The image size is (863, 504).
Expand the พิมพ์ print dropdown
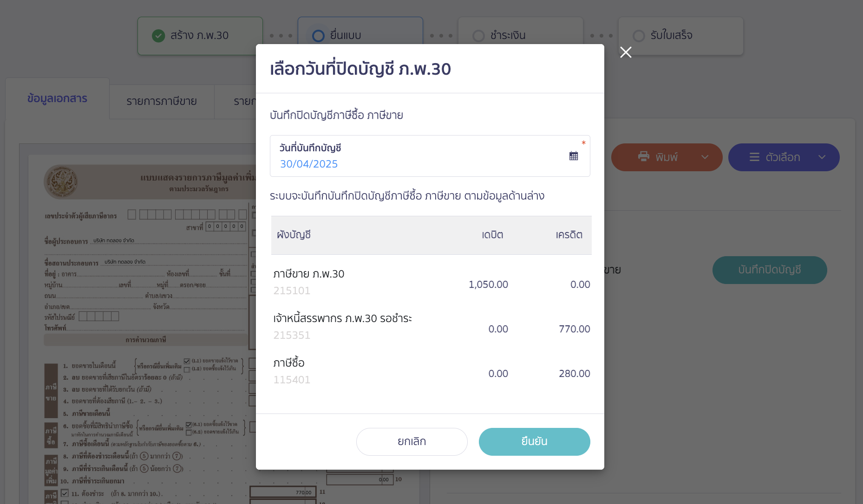click(x=705, y=157)
